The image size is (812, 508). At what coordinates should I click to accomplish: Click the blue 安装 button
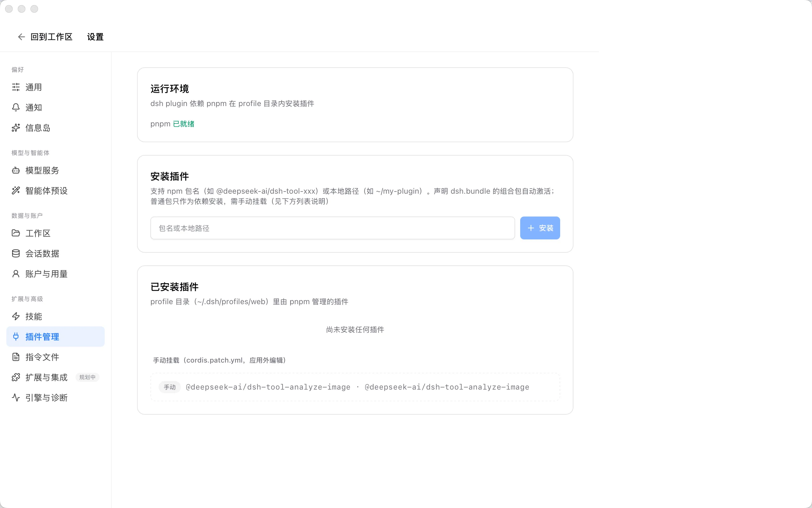540,228
